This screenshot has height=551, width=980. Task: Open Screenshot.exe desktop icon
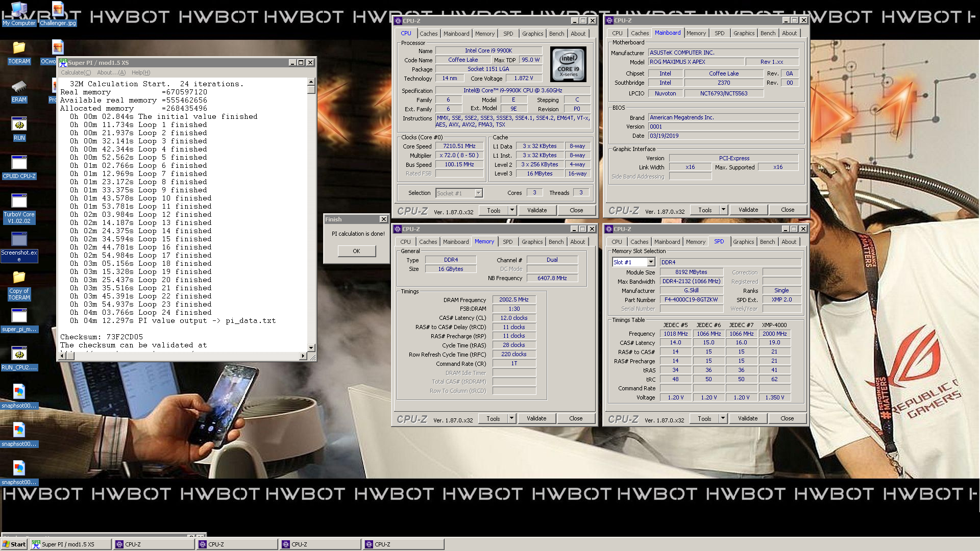(x=19, y=247)
